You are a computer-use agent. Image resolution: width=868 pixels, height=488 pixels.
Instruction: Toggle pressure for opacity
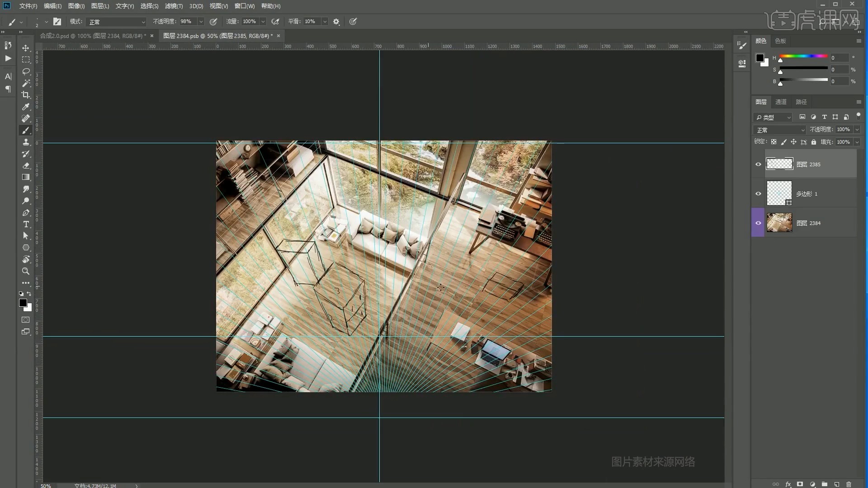coord(213,22)
